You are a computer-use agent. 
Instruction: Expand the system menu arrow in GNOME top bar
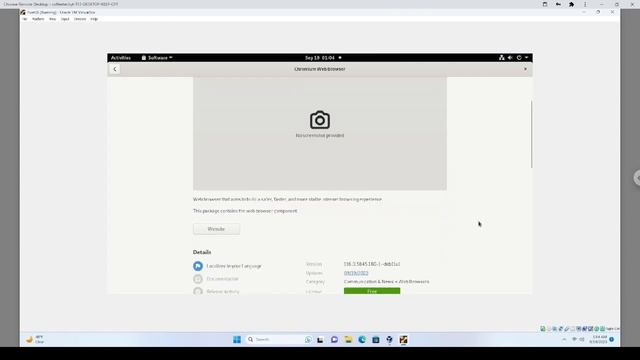[527, 58]
